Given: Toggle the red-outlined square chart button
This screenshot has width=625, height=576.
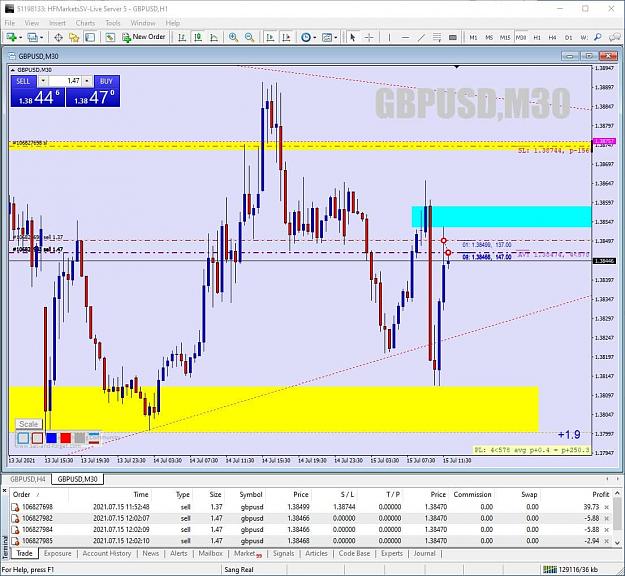Looking at the screenshot, I should (37, 438).
